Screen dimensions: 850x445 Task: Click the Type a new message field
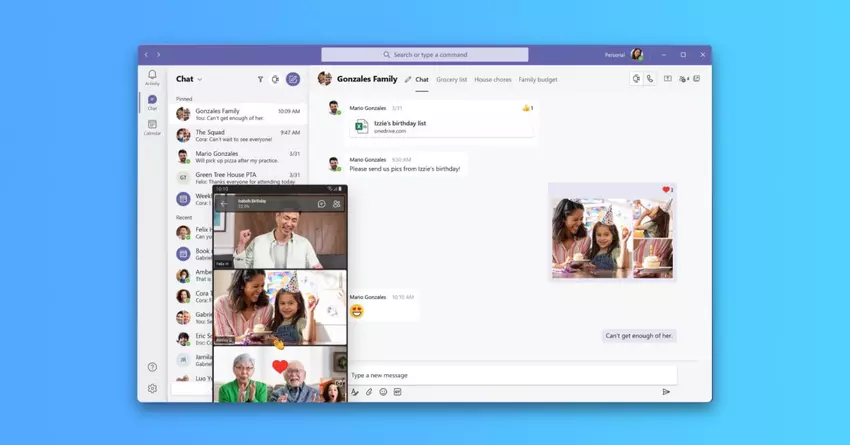coord(510,375)
